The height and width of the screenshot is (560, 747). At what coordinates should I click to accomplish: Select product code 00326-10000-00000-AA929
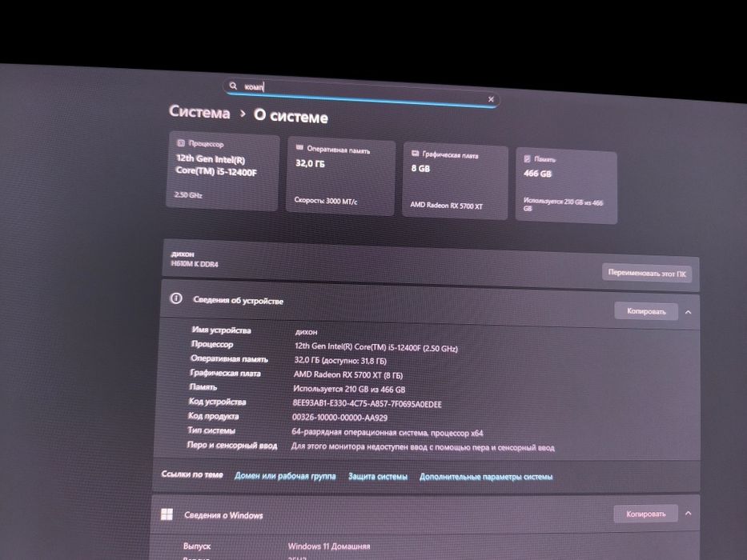339,418
